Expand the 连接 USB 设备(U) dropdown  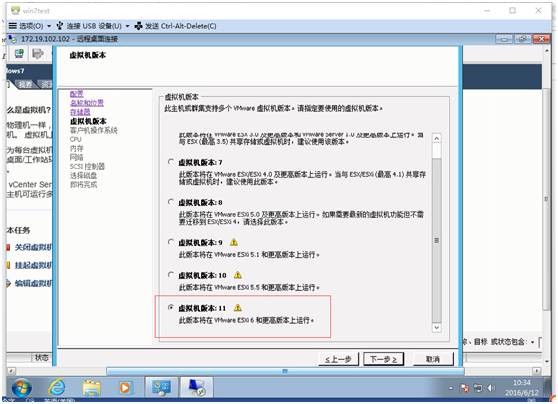93,26
